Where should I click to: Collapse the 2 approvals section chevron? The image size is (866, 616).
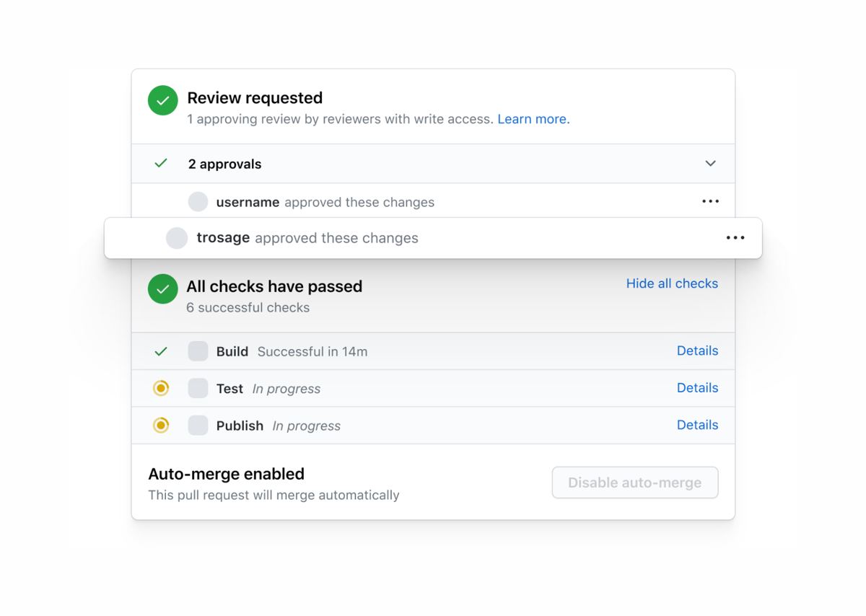click(x=710, y=164)
